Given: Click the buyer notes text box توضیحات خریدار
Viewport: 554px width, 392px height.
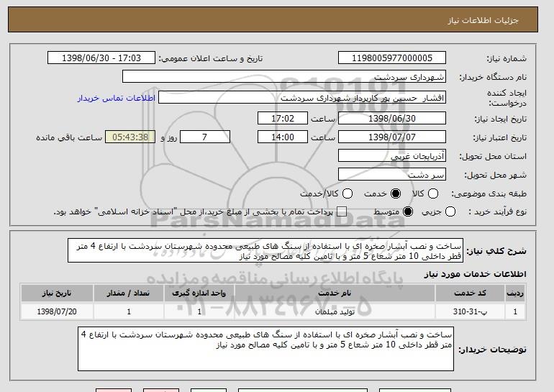Looking at the screenshot, I should [265, 349].
